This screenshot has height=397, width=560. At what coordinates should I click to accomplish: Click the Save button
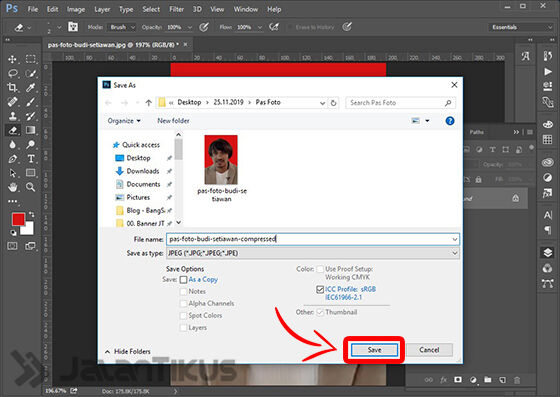point(374,350)
